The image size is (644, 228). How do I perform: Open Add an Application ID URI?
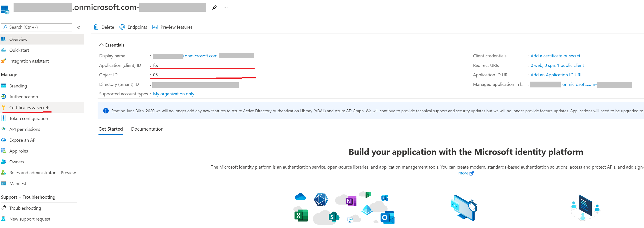coord(556,75)
